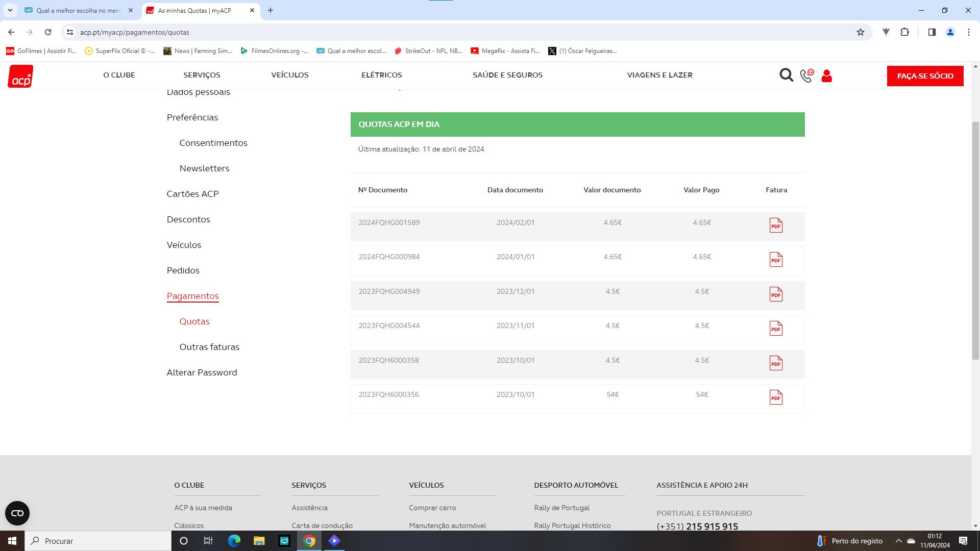
Task: Open Outras faturas sidebar link
Action: click(209, 347)
